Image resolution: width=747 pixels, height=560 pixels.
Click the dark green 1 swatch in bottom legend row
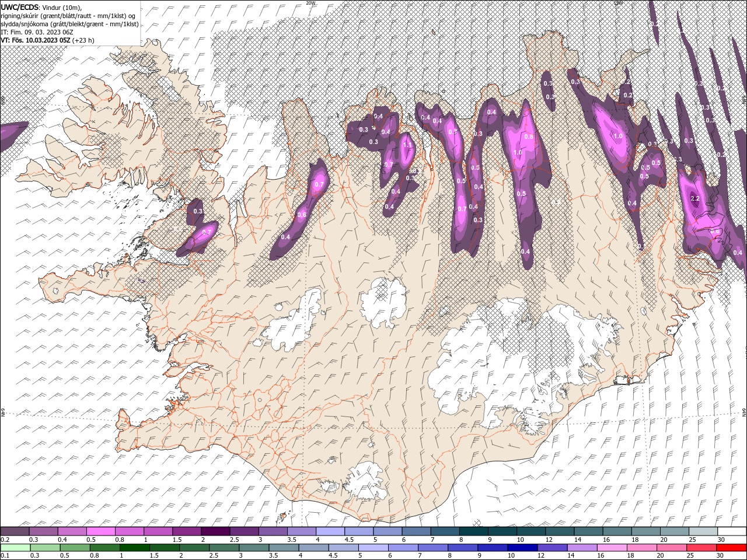coord(134,548)
